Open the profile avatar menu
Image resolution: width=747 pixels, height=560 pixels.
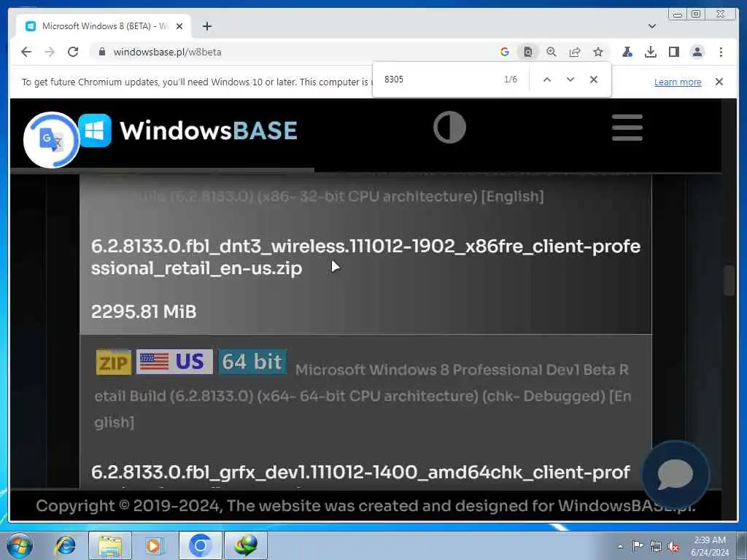(x=697, y=52)
